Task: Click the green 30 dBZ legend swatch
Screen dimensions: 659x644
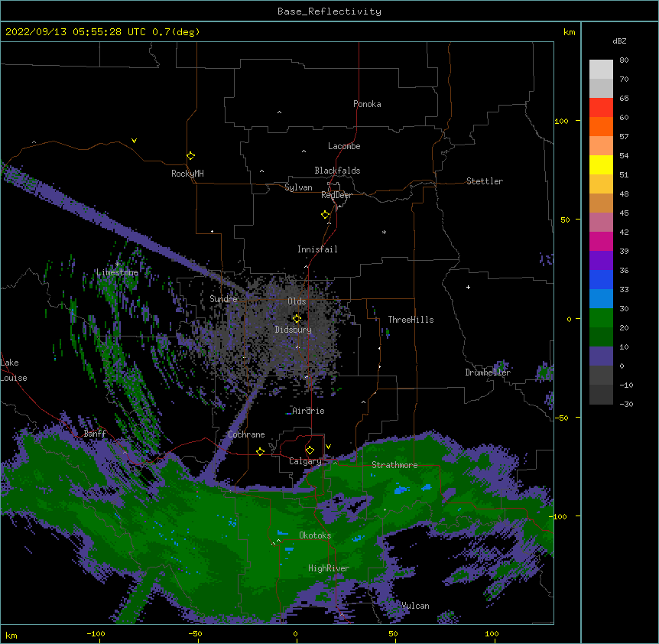Action: (x=601, y=318)
